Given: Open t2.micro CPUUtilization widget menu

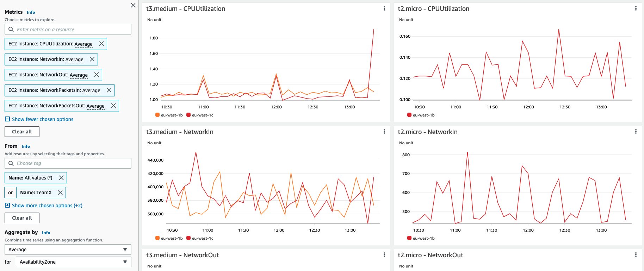Looking at the screenshot, I should [x=636, y=8].
